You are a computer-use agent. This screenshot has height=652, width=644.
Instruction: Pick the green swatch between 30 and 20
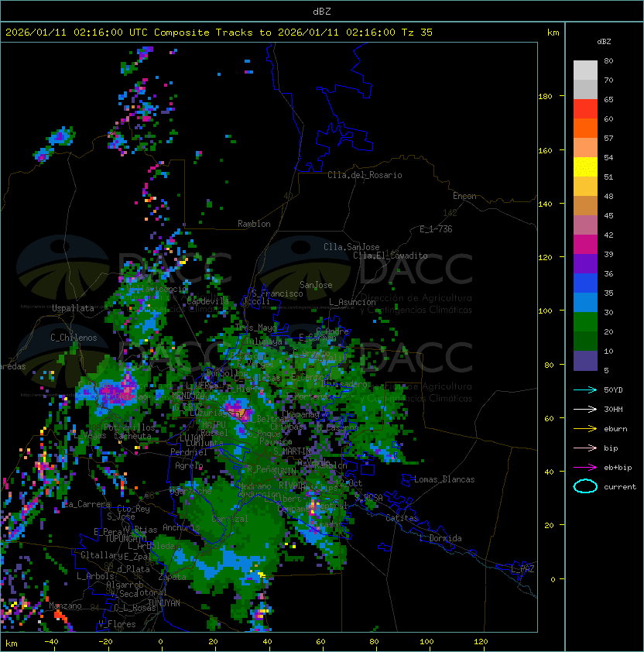pyautogui.click(x=585, y=322)
